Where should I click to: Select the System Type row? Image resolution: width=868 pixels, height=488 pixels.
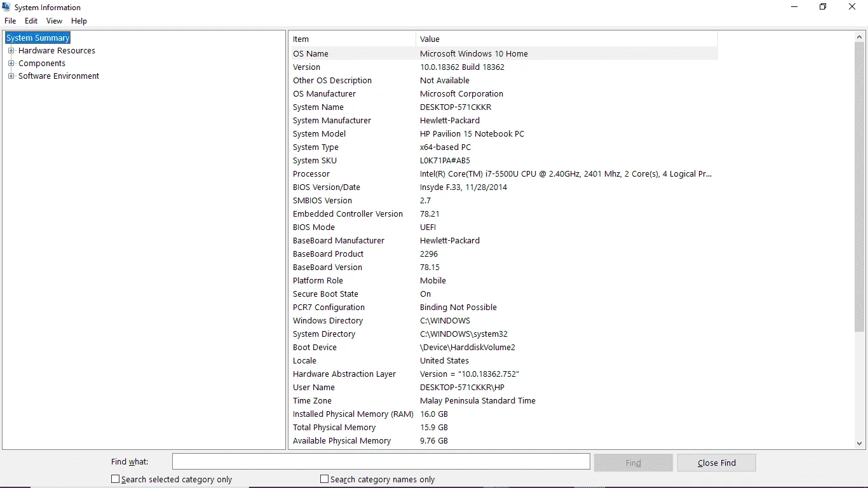click(x=505, y=147)
